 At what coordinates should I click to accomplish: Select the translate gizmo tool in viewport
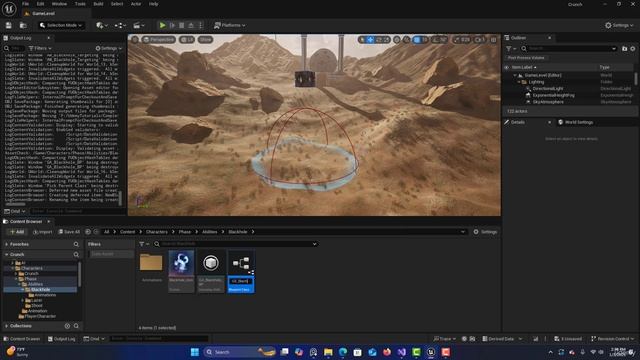[x=370, y=40]
